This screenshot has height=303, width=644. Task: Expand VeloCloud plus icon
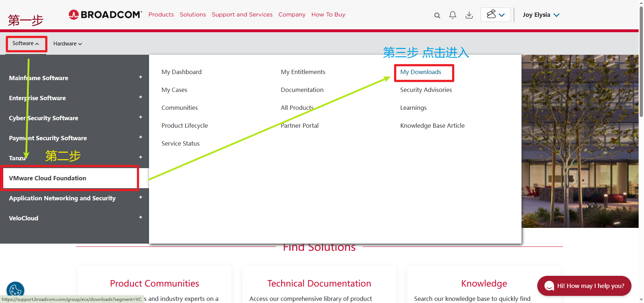[140, 217]
